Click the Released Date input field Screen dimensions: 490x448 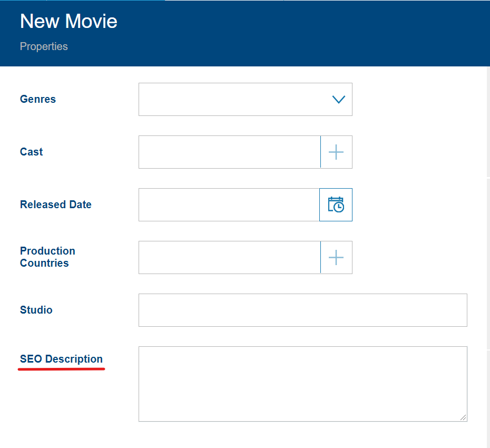click(x=229, y=205)
